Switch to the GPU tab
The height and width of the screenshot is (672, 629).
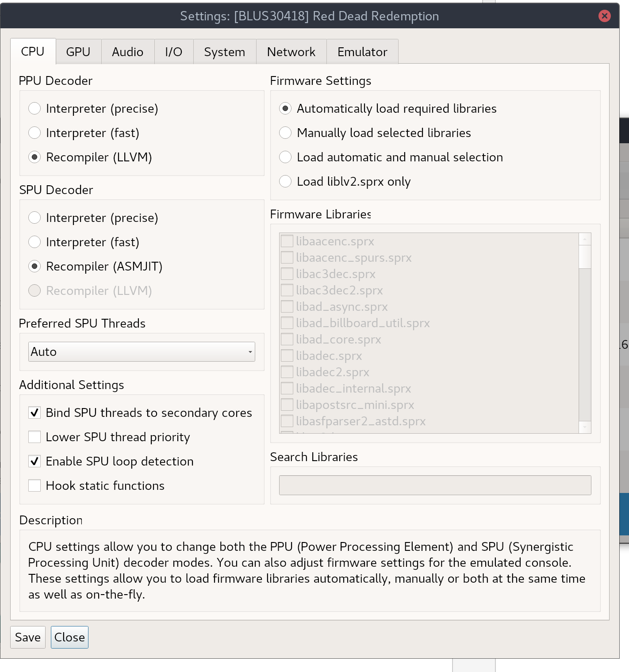[x=78, y=52]
